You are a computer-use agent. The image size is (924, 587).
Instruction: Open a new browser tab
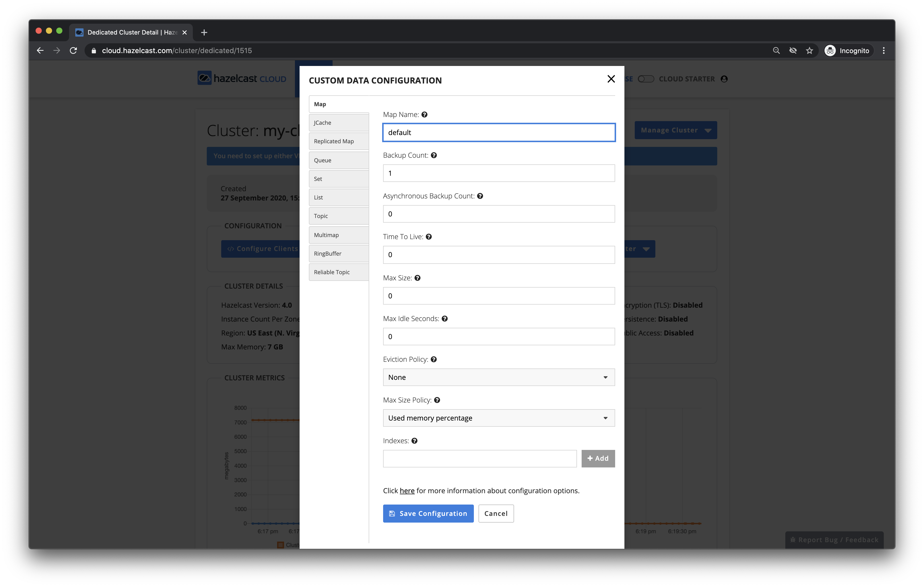pos(204,32)
